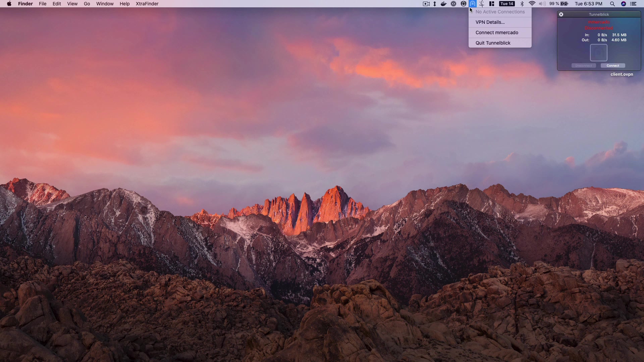The width and height of the screenshot is (644, 362).
Task: Choose Connect mmercado menu entry
Action: (497, 33)
